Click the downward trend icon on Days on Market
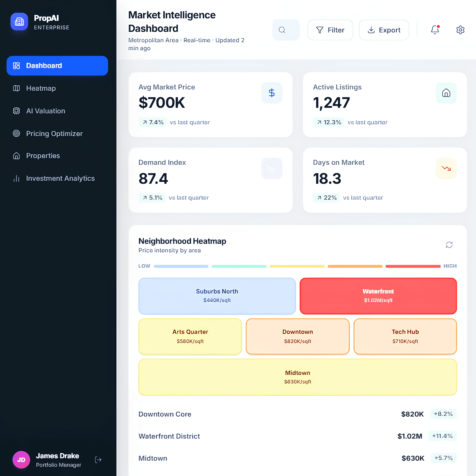 446,168
